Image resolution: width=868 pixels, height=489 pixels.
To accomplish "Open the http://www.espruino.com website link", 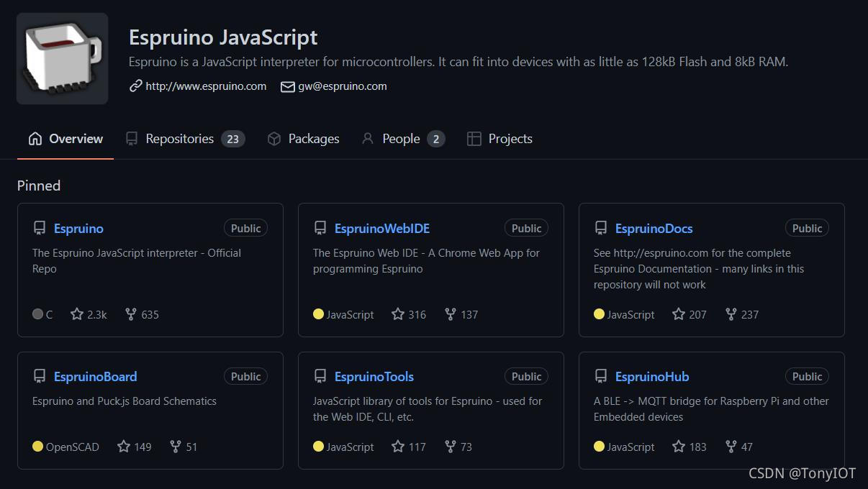I will (206, 86).
